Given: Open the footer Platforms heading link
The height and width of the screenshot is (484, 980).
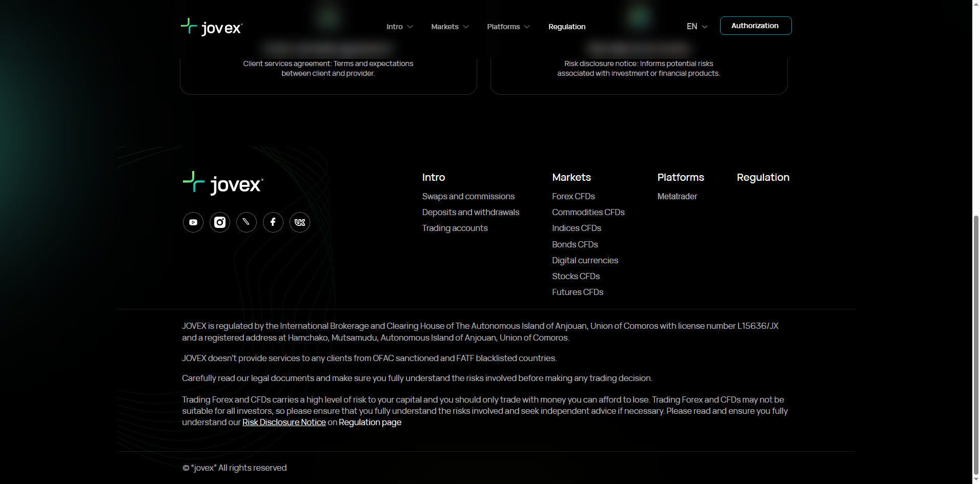Looking at the screenshot, I should (x=681, y=177).
